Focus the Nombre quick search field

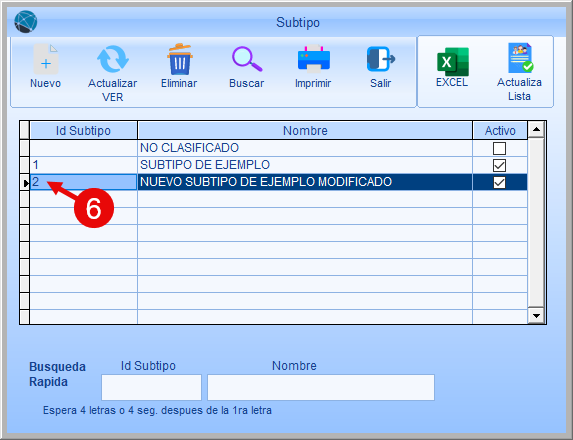tap(321, 387)
